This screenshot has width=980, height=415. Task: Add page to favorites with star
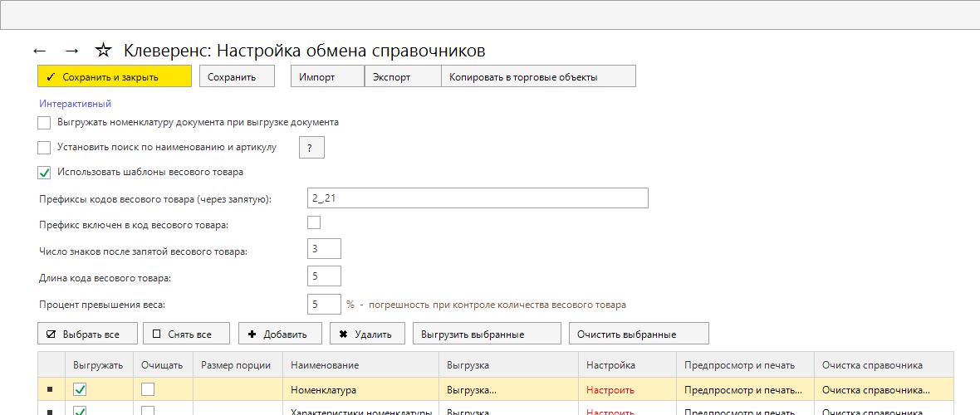[102, 50]
